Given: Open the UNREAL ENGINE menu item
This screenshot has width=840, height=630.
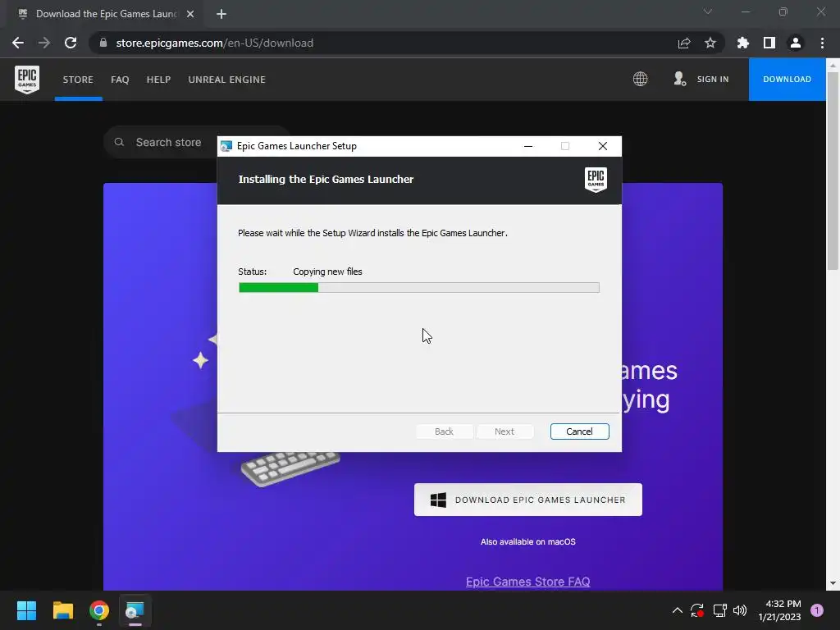Looking at the screenshot, I should (x=226, y=80).
